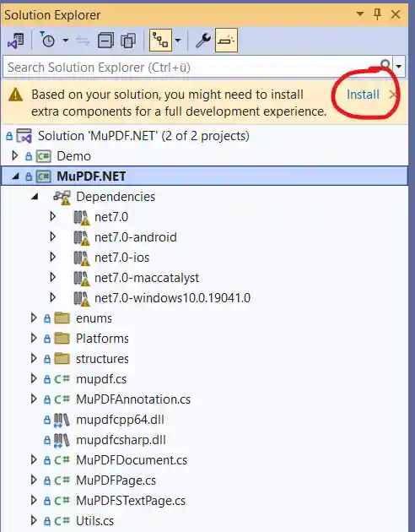Image resolution: width=415 pixels, height=532 pixels.
Task: Expand the Demo project node
Action: (x=14, y=155)
